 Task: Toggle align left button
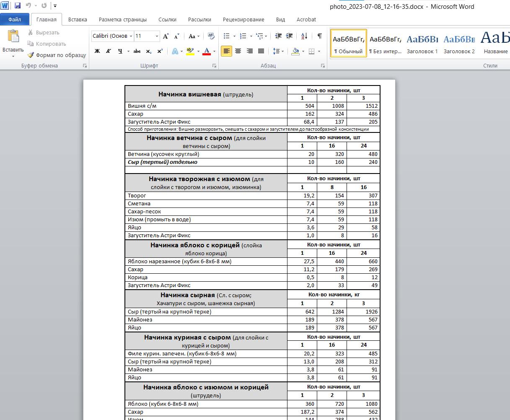point(226,51)
